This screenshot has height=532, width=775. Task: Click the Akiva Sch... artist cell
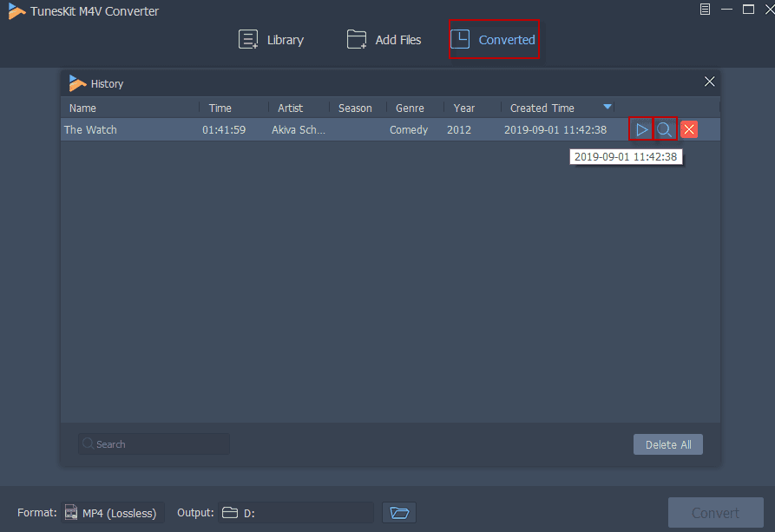(299, 129)
